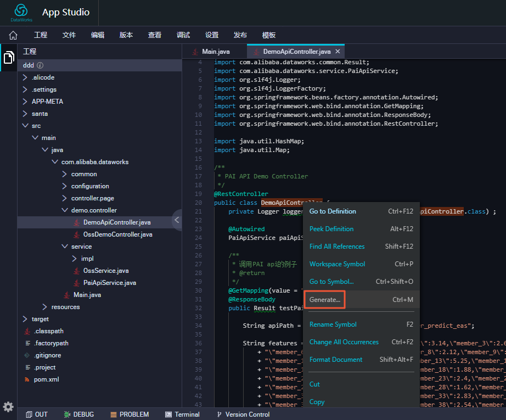Select pom.xml in project tree
This screenshot has width=506, height=420.
point(99,379)
